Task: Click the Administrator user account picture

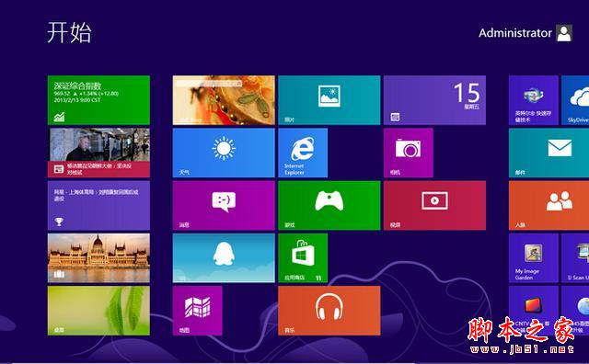Action: pos(564,33)
